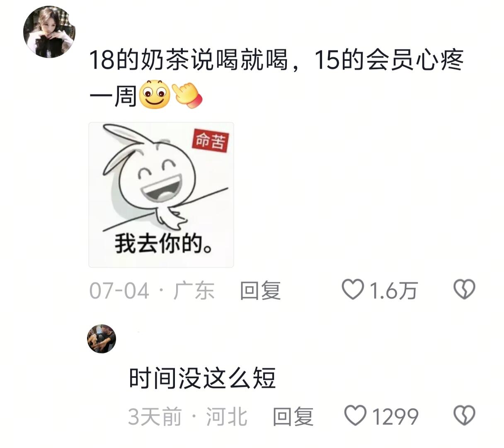Click the 3天前 timestamp
Screen dimensions: 504x448
(155, 416)
